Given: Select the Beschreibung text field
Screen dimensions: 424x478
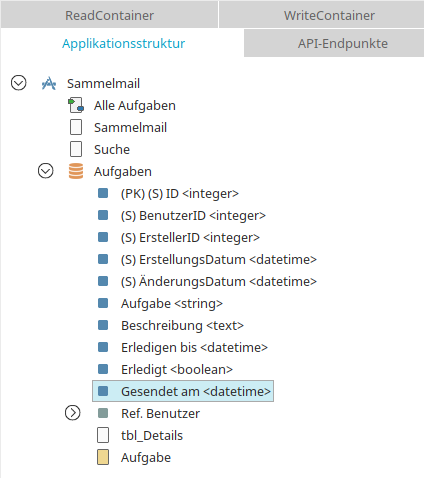Looking at the screenshot, I should click(x=182, y=325).
